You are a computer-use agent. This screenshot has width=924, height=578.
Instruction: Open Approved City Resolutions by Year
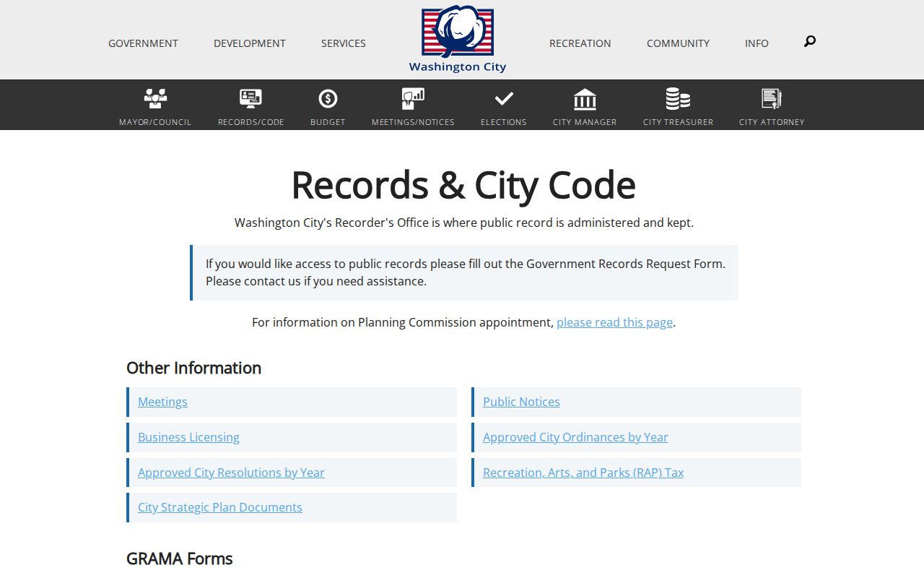(231, 473)
